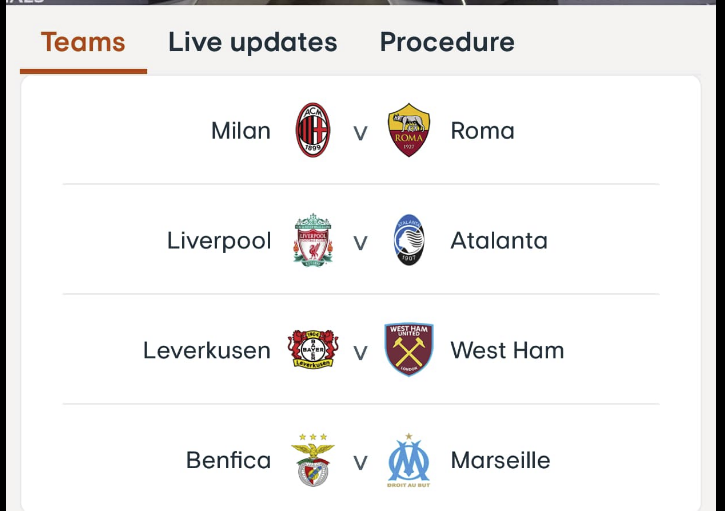Click the Leverkusen team name
This screenshot has width=725, height=511.
coord(207,351)
